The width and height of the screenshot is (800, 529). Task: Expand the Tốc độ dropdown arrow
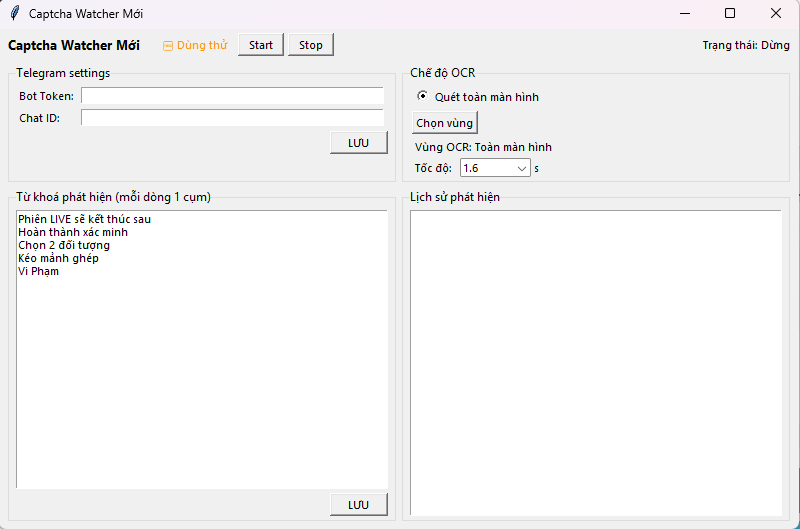[522, 169]
